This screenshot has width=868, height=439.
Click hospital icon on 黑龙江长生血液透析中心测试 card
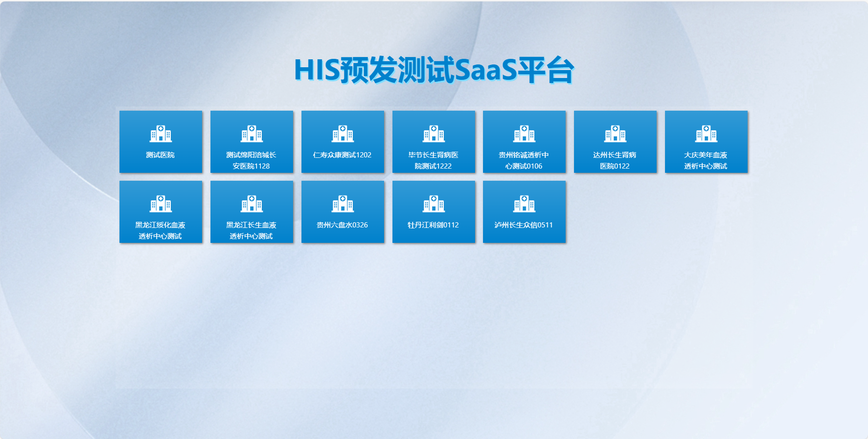click(x=252, y=204)
